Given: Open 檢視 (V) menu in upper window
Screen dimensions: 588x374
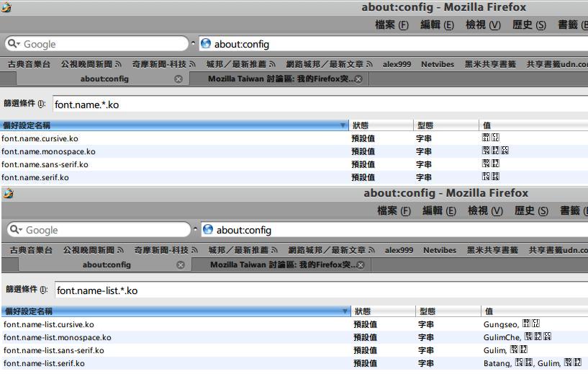Looking at the screenshot, I should (483, 25).
